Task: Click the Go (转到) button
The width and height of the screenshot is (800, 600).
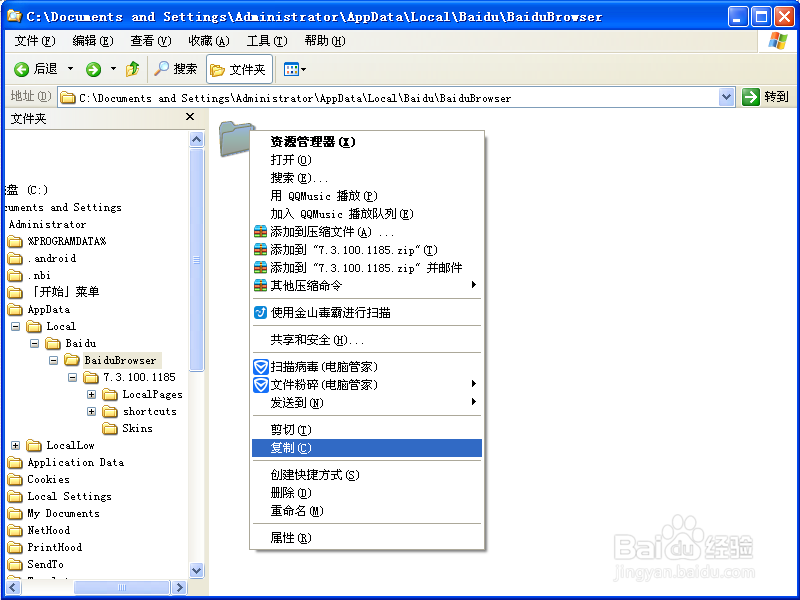Action: (x=766, y=97)
